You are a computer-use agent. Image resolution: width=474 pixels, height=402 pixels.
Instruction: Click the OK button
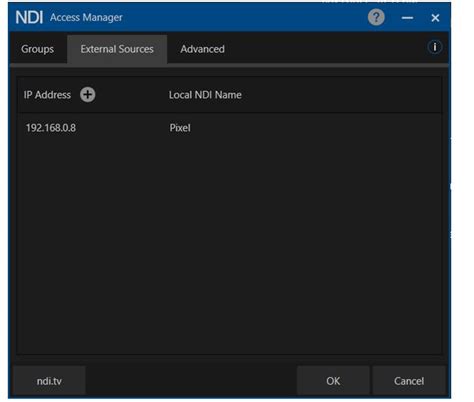pos(333,381)
